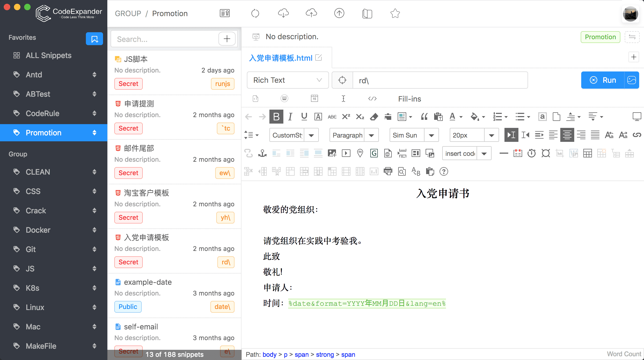Expand the Sim Sun font family dropdown
Screen dimensions: 644x360
pos(431,135)
